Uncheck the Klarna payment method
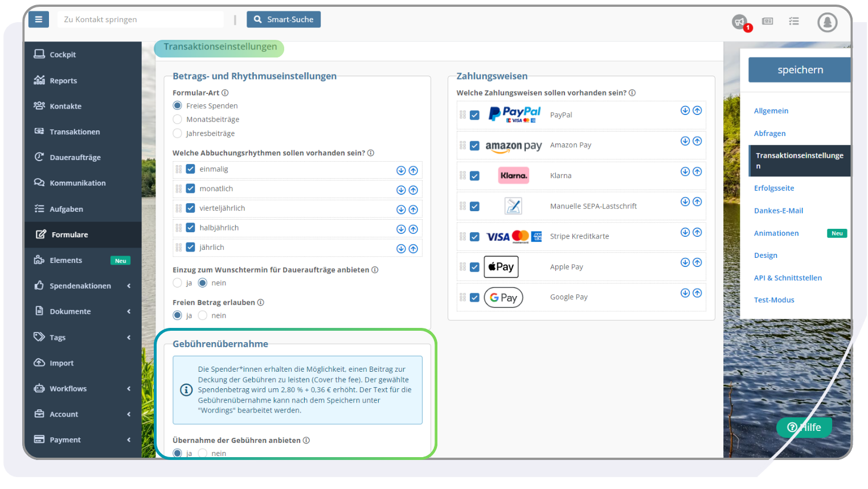 pyautogui.click(x=474, y=175)
